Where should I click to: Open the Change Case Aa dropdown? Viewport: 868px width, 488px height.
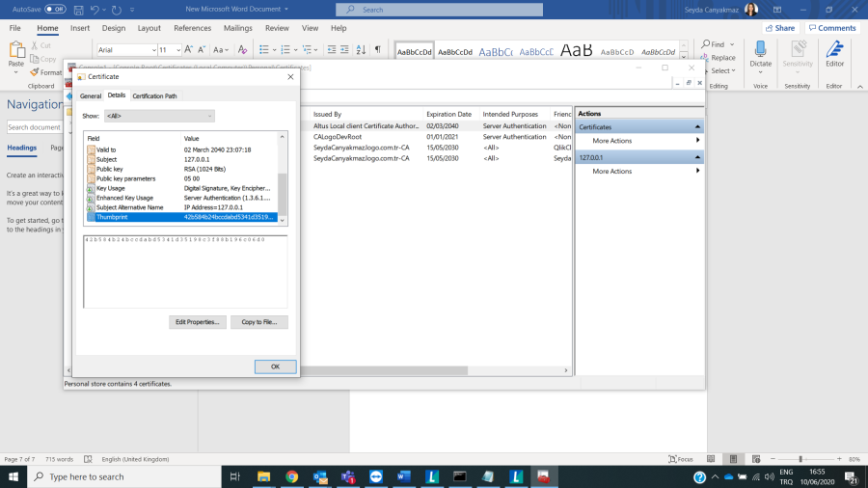point(221,50)
